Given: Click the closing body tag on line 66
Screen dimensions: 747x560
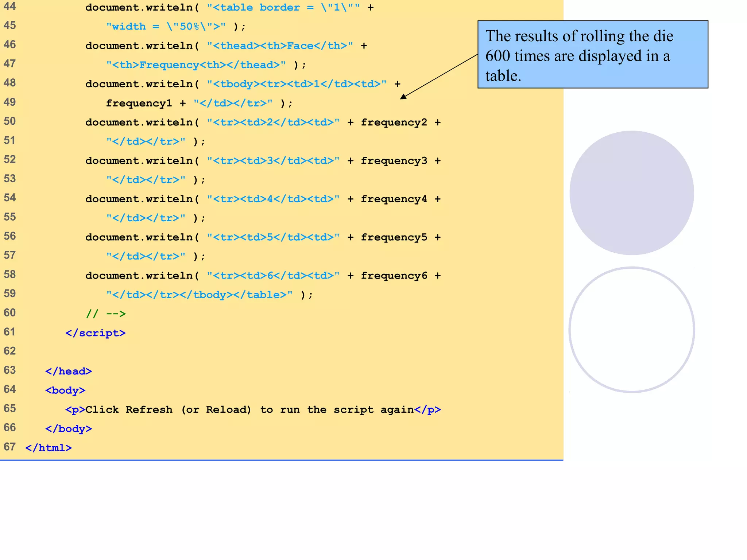Looking at the screenshot, I should 69,429.
